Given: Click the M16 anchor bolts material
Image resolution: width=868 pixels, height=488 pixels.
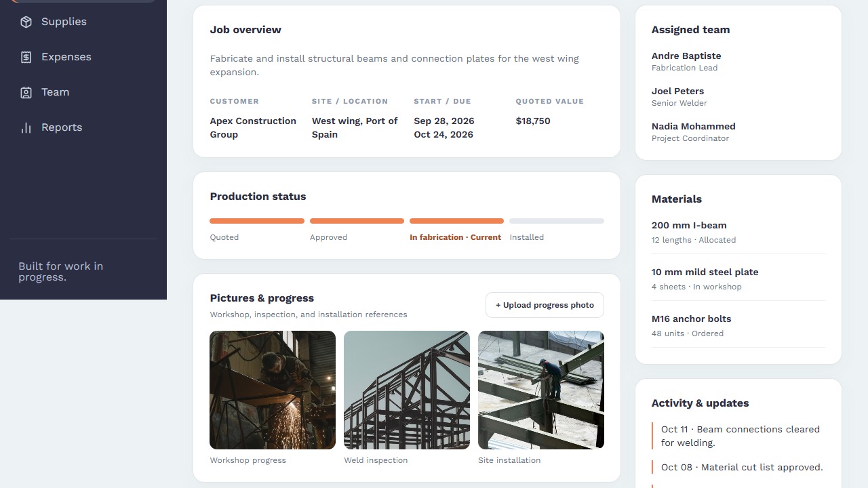Looking at the screenshot, I should click(x=738, y=325).
